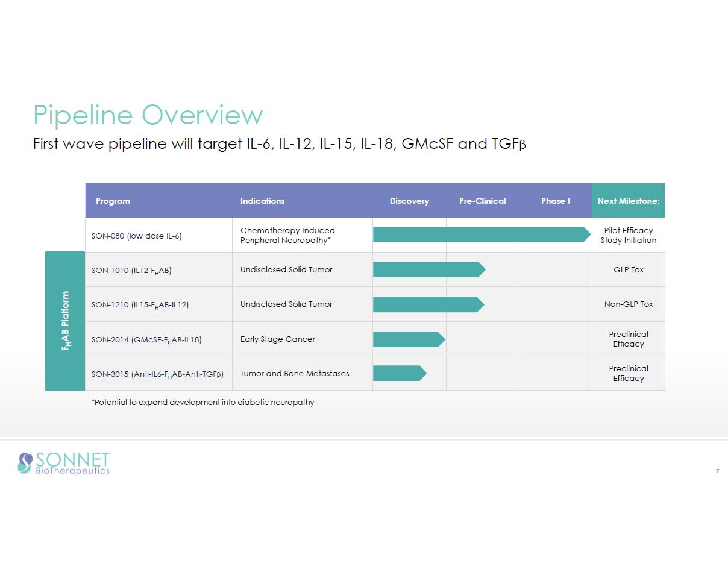The width and height of the screenshot is (728, 563).
Task: Click the FHAB Platform vertical label
Action: pos(65,321)
